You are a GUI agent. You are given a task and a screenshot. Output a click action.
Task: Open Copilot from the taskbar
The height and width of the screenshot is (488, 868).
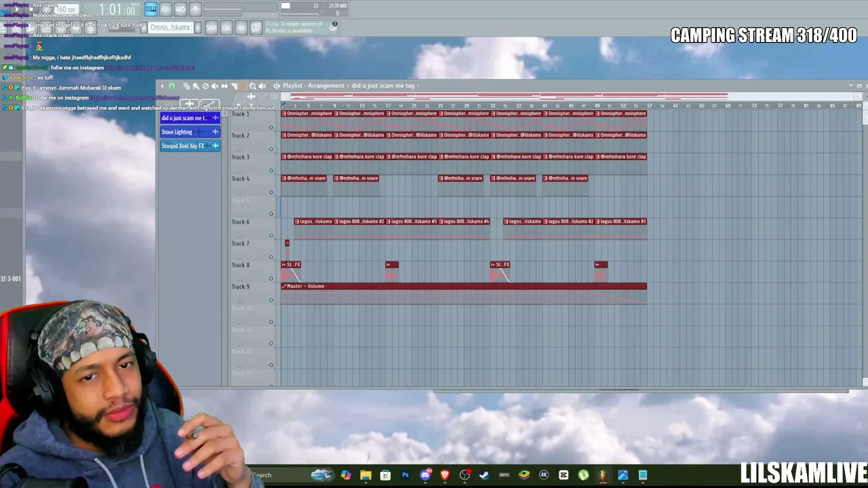347,475
